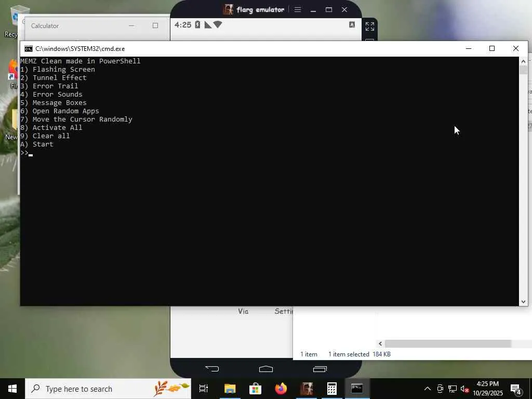Tap the emulator Android recents button
The image size is (532, 399).
[320, 369]
